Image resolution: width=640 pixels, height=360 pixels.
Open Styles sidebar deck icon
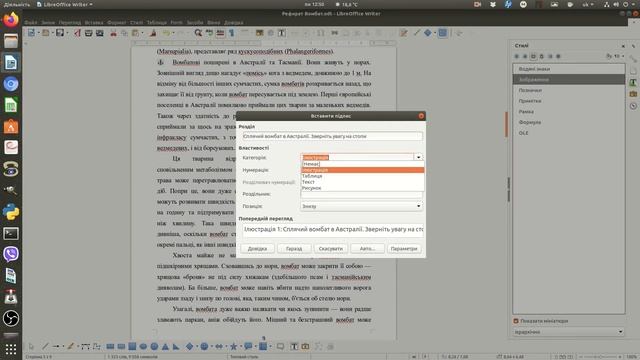click(x=633, y=82)
